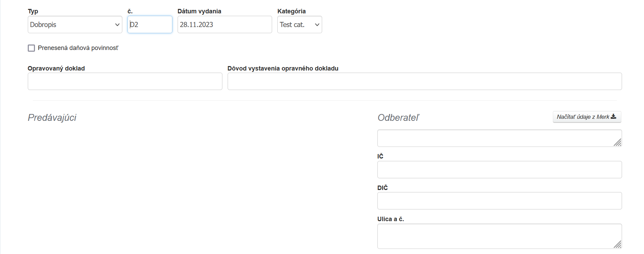
Task: Focus the Dôvod vystavenia opravného dokladu field
Action: click(424, 81)
